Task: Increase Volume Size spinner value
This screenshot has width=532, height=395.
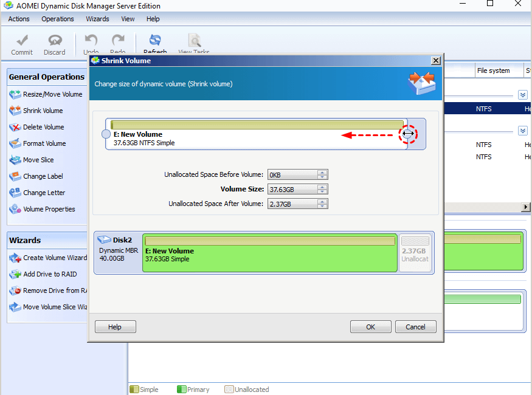Action: 322,187
